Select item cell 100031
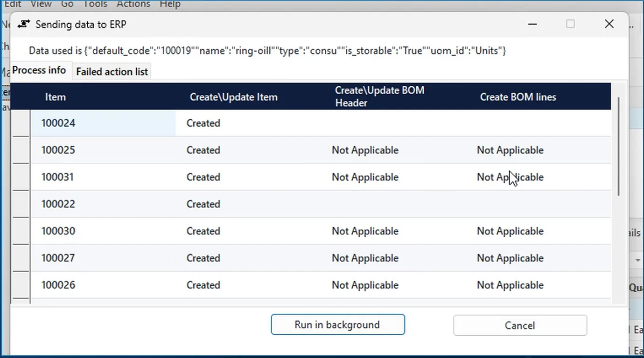 click(103, 177)
